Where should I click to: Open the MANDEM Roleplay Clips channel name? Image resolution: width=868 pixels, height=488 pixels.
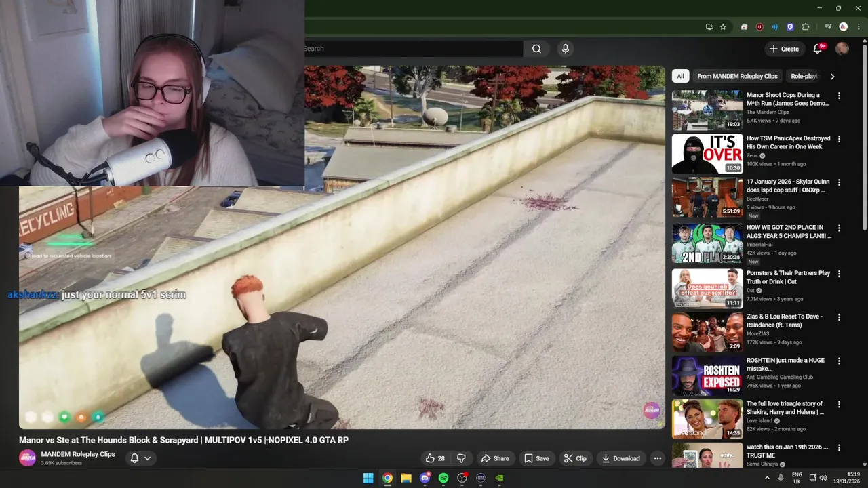tap(78, 454)
